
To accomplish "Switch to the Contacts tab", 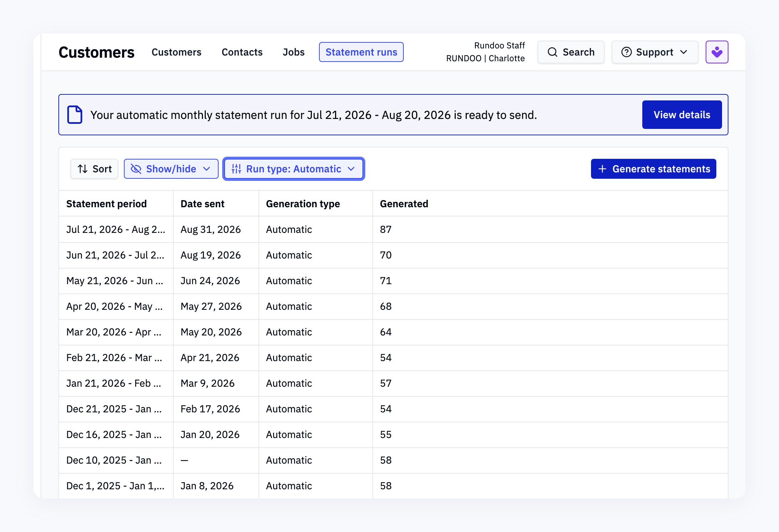I will [242, 52].
